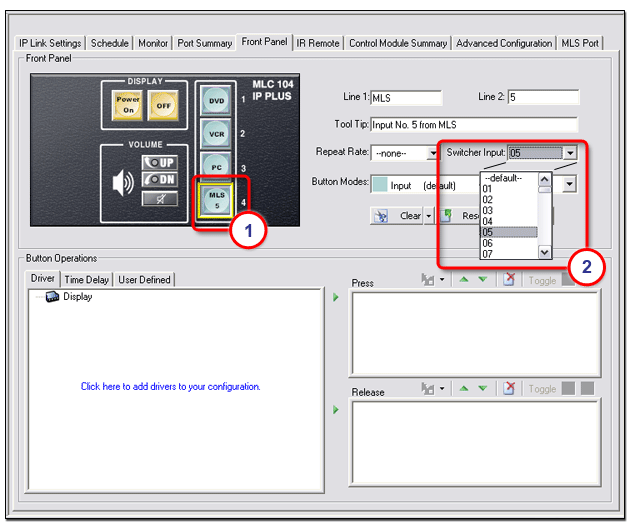
Task: Select the Time Delay tab
Action: (x=86, y=280)
